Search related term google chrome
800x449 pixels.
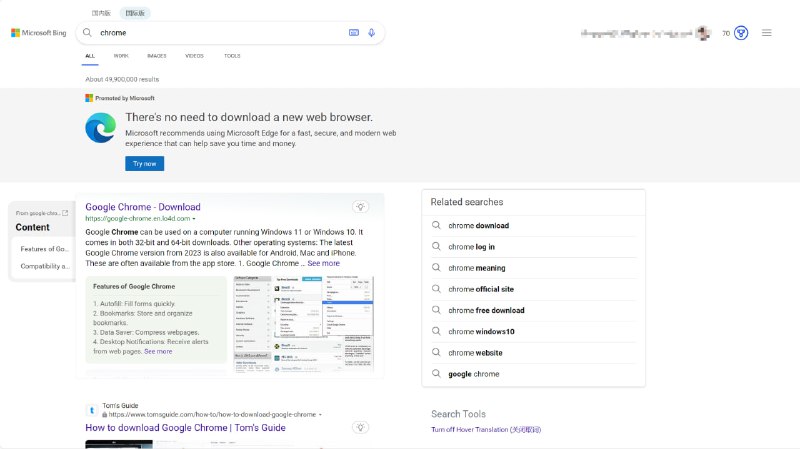[473, 374]
